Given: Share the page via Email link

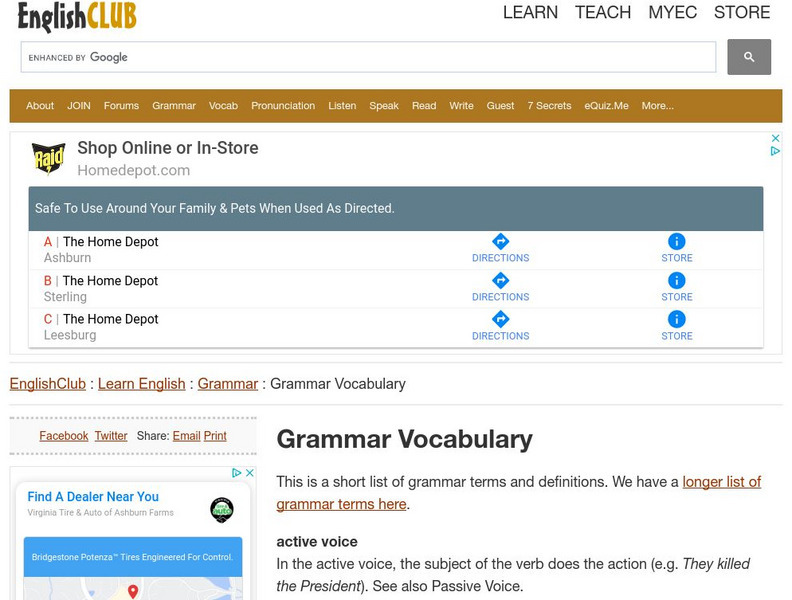Looking at the screenshot, I should [x=186, y=436].
